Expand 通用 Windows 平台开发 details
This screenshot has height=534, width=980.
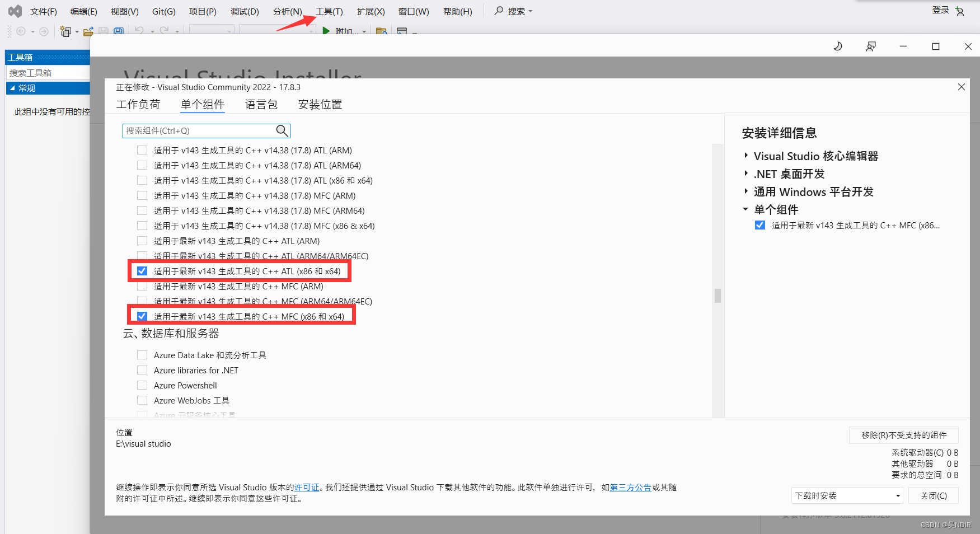(x=746, y=191)
